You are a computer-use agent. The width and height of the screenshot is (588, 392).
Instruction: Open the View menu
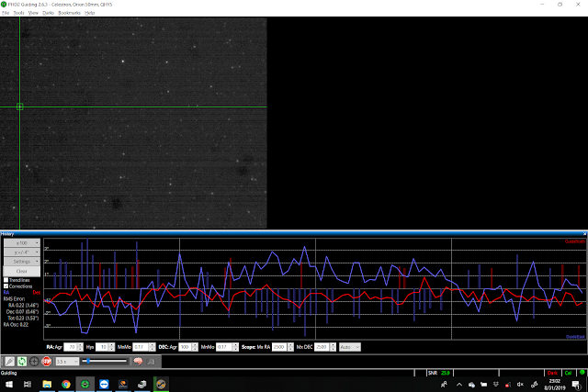[33, 13]
